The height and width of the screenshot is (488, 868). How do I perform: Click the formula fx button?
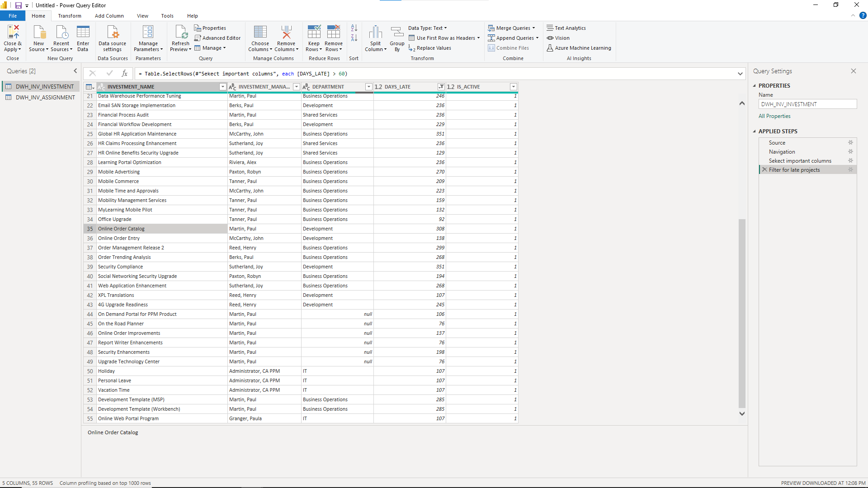[125, 73]
